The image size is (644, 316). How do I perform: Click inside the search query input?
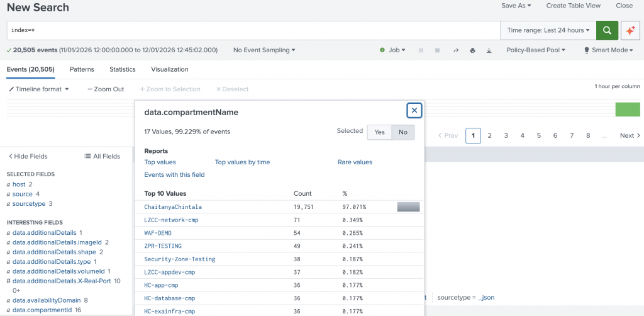[x=252, y=30]
